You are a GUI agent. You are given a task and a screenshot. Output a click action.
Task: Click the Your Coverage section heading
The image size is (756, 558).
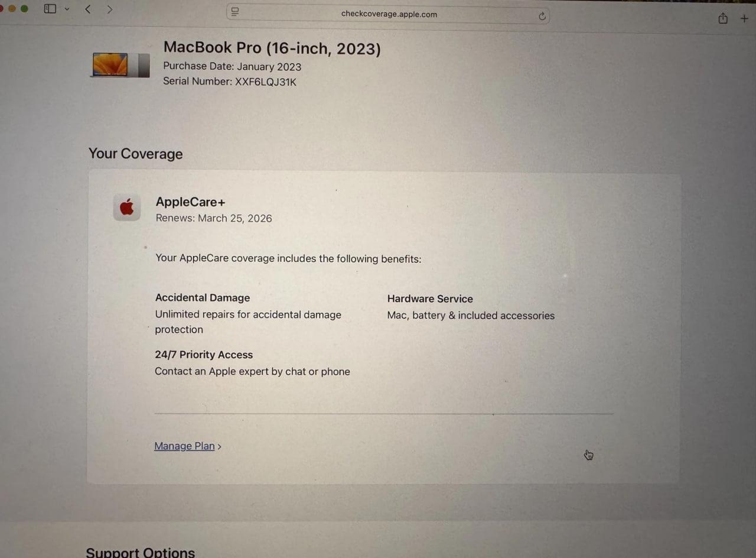pyautogui.click(x=135, y=154)
